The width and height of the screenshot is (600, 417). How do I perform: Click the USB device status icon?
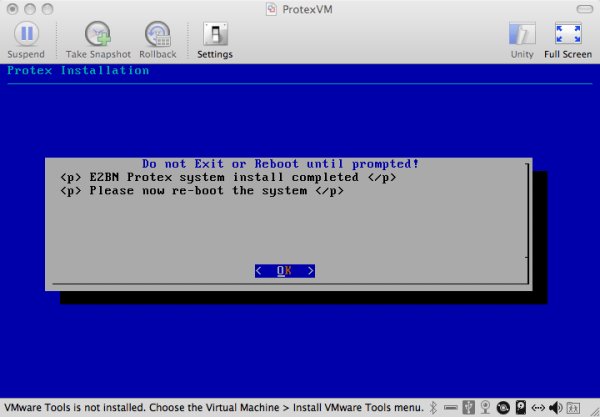[468, 408]
